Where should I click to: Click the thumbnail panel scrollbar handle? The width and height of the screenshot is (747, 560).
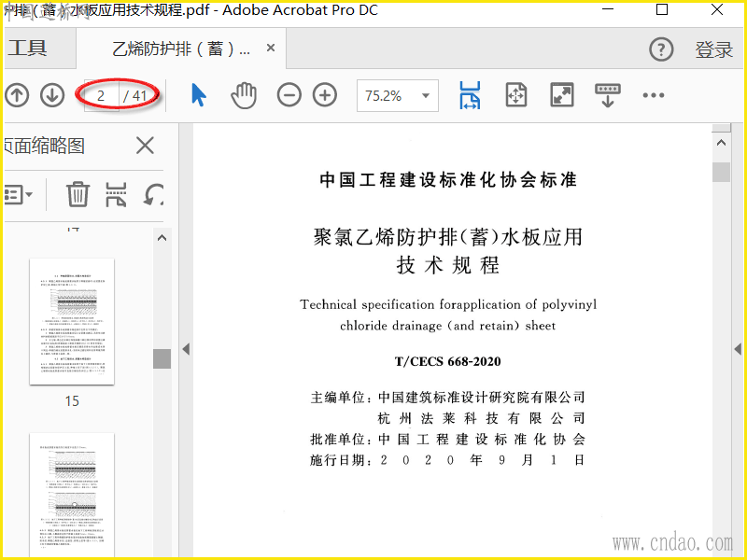tap(162, 358)
